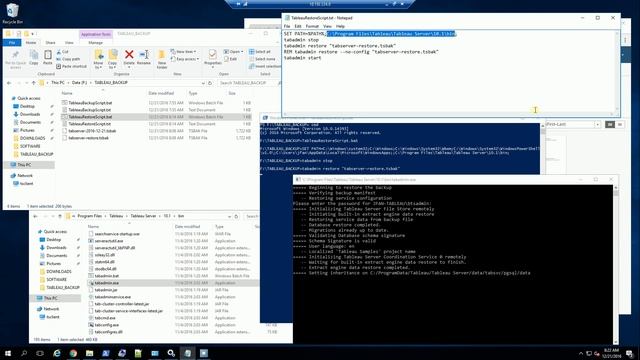The image size is (640, 360).
Task: Click the up-arrow navigation icon in TABLEAU_BACKUP window
Action: click(34, 83)
